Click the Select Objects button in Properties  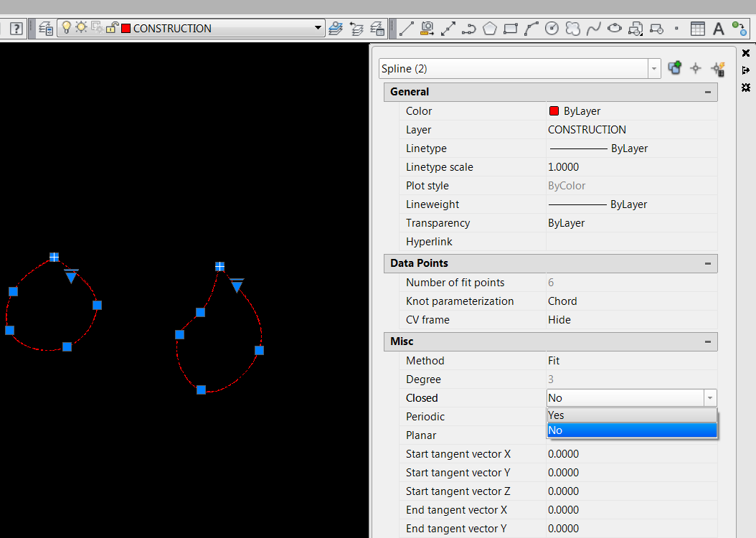pos(695,68)
